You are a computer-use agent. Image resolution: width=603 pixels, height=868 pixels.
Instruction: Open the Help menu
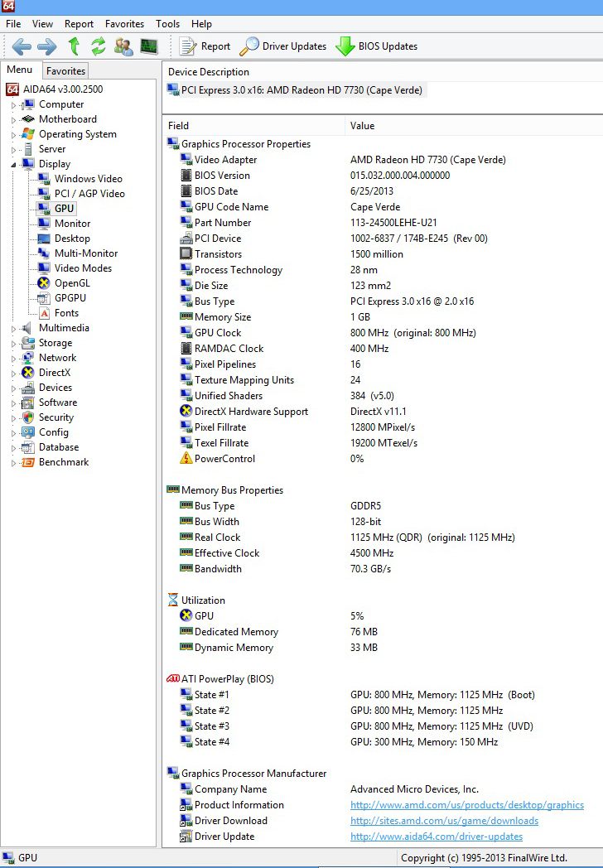201,24
